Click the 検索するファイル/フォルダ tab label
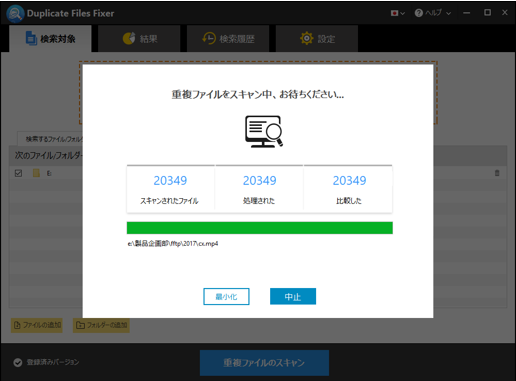This screenshot has width=516, height=381. point(50,139)
